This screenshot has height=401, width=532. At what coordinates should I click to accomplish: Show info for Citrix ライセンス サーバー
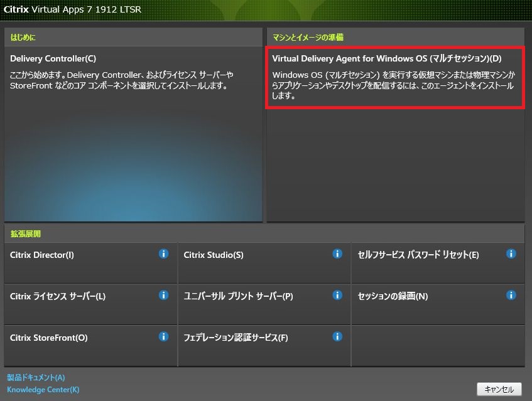pyautogui.click(x=163, y=295)
